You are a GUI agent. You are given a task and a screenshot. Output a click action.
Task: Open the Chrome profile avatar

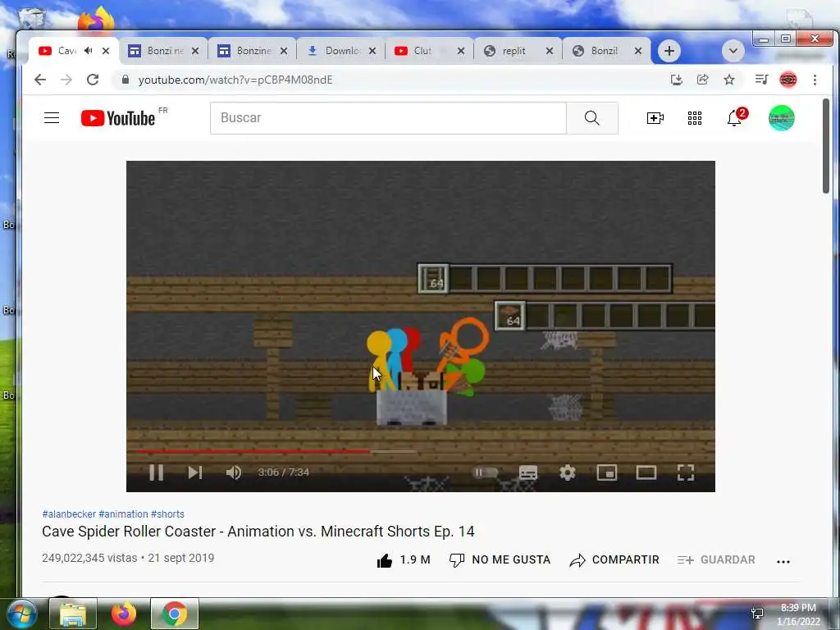coord(788,80)
